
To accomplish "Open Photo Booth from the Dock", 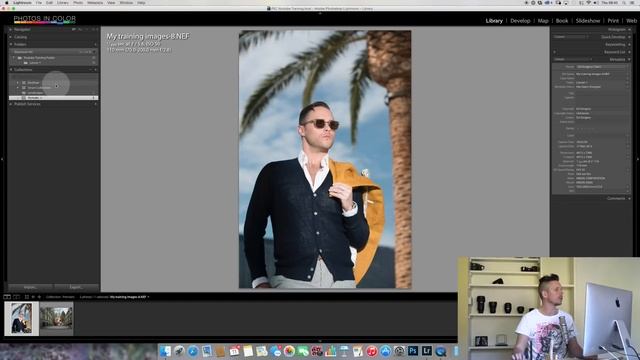I will pos(317,351).
